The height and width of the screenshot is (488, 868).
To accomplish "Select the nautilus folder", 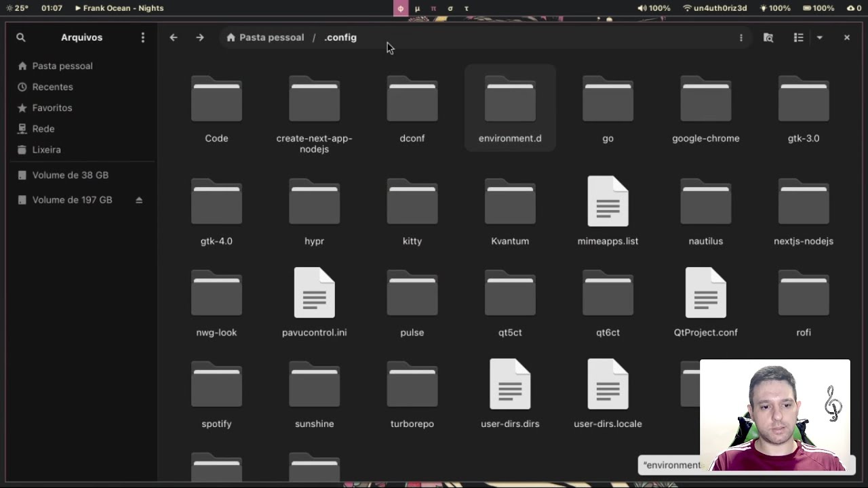I will [705, 211].
